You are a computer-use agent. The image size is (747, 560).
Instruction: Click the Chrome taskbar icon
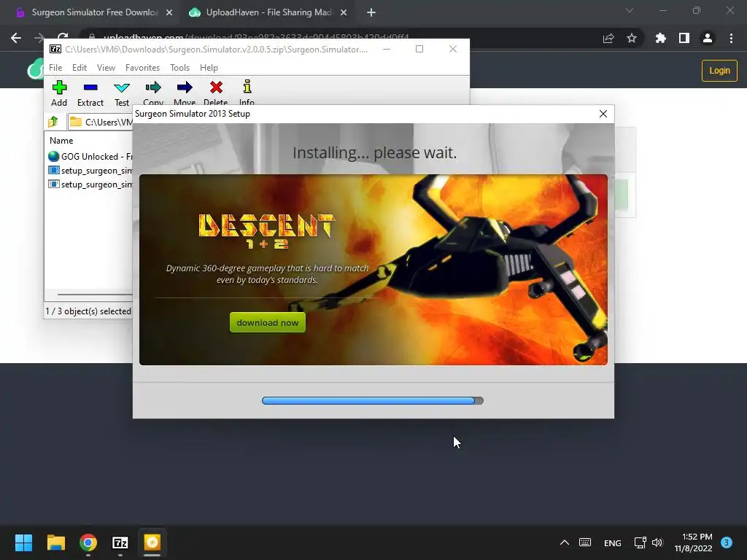pos(88,542)
